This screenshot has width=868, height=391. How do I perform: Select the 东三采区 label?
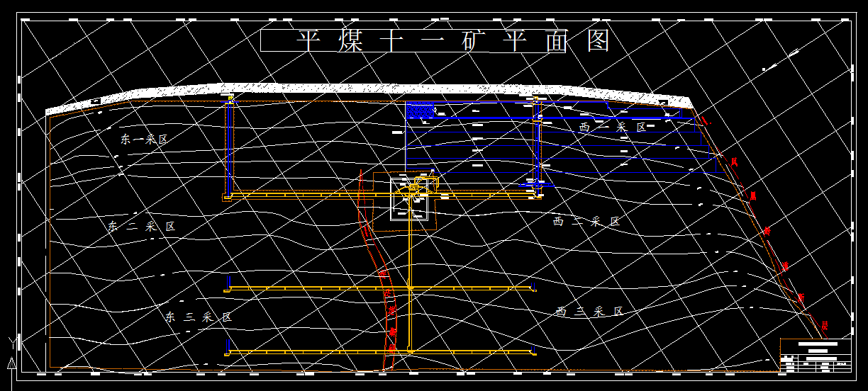tap(199, 317)
